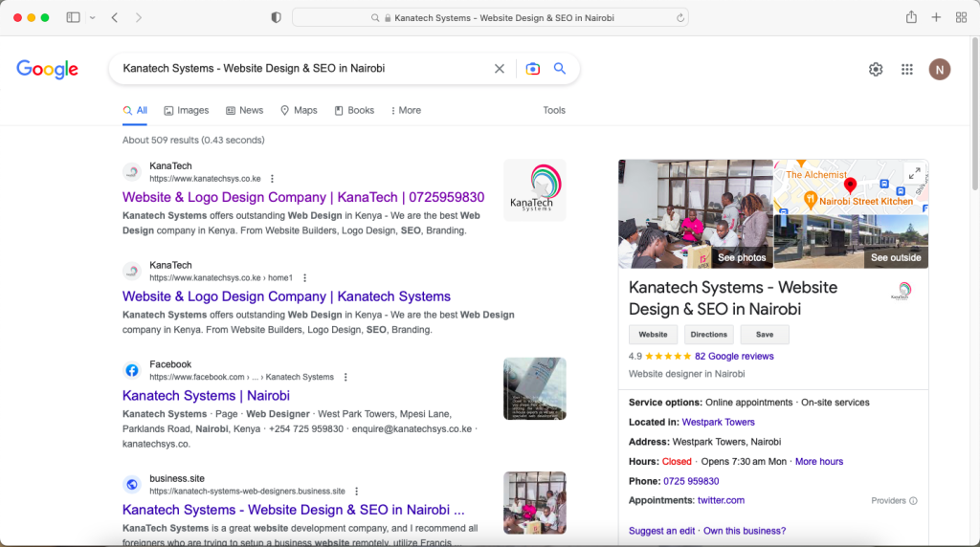Open a new tab with the plus icon
980x547 pixels.
(x=936, y=17)
